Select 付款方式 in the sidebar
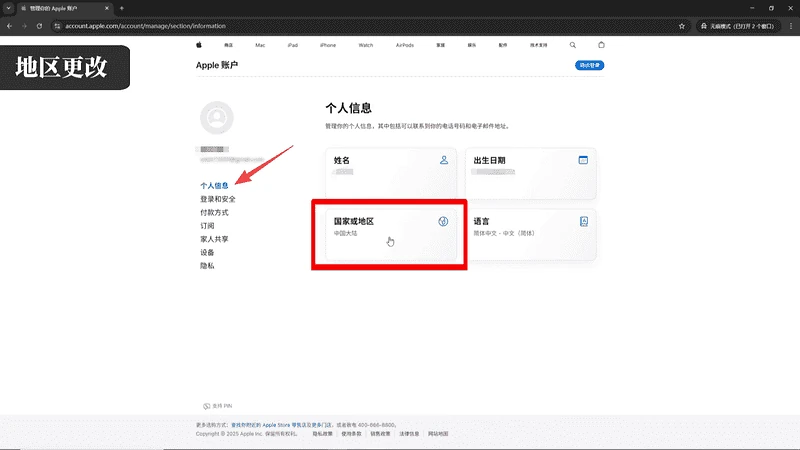 (x=214, y=212)
